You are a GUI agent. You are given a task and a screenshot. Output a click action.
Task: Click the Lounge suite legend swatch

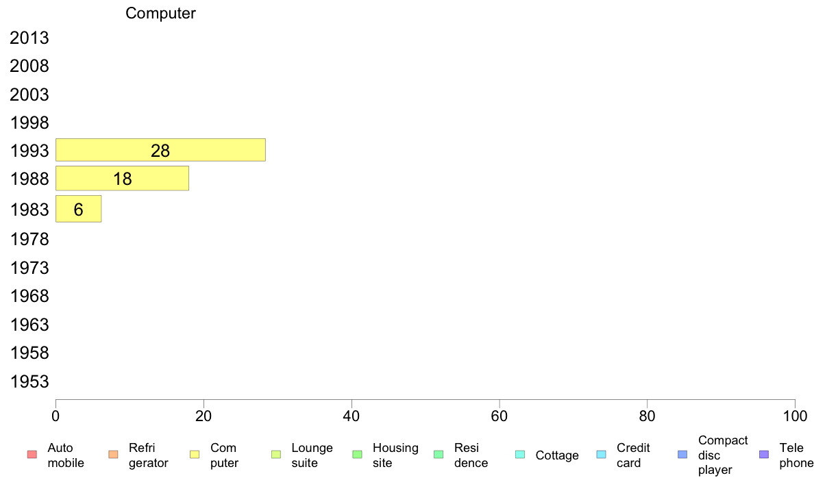[276, 455]
